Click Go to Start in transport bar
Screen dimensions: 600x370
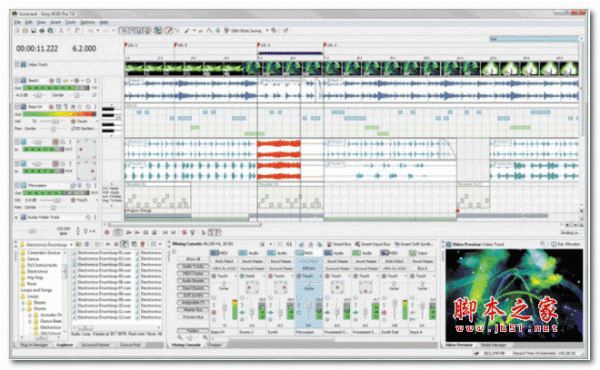click(x=165, y=232)
